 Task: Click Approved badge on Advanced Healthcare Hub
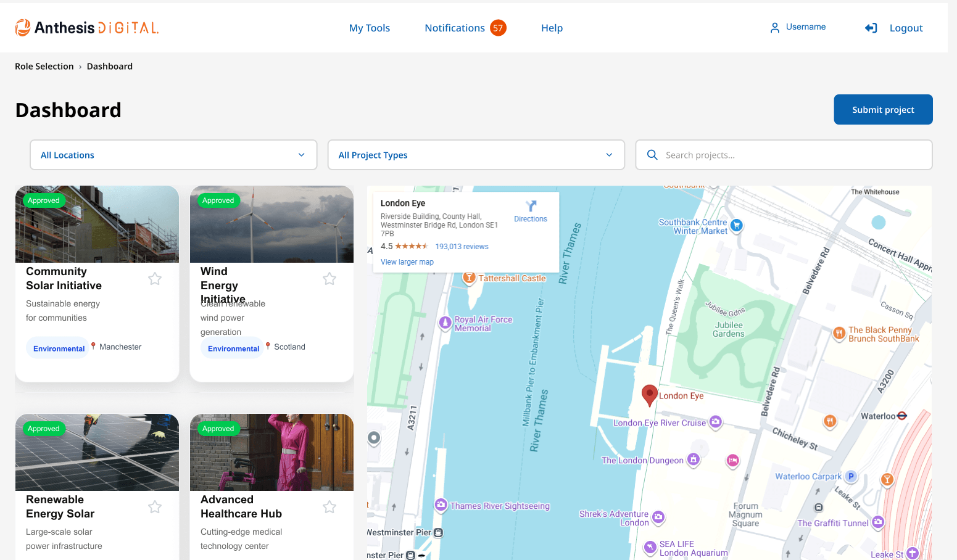pyautogui.click(x=218, y=429)
